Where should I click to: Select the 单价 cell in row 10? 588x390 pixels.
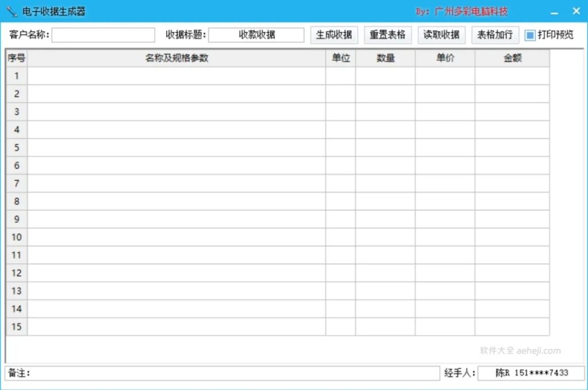click(x=445, y=237)
